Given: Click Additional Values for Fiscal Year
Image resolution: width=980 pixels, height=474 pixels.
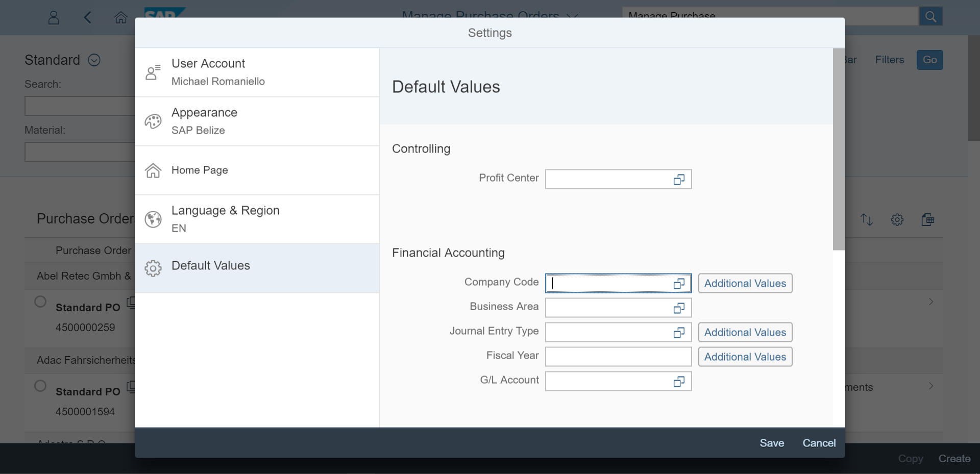Looking at the screenshot, I should click(745, 357).
